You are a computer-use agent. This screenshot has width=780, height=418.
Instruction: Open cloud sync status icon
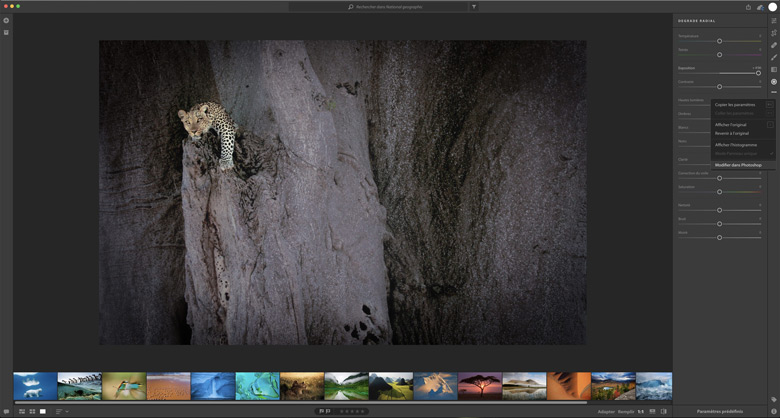coord(760,7)
